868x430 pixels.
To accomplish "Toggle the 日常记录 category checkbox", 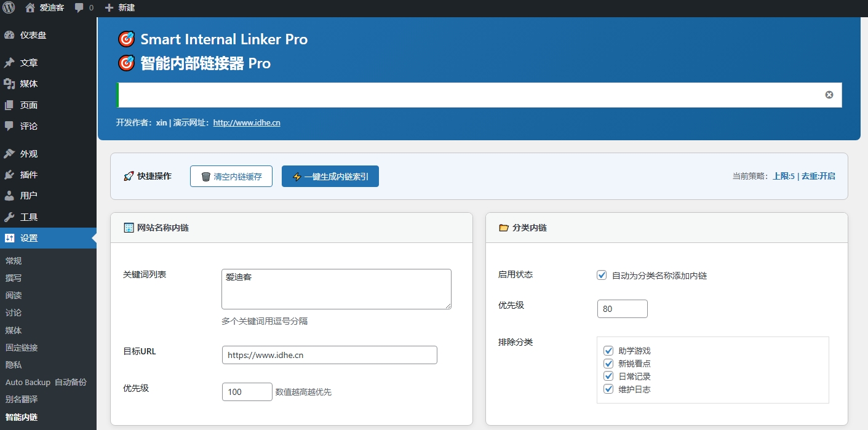I will tap(608, 376).
